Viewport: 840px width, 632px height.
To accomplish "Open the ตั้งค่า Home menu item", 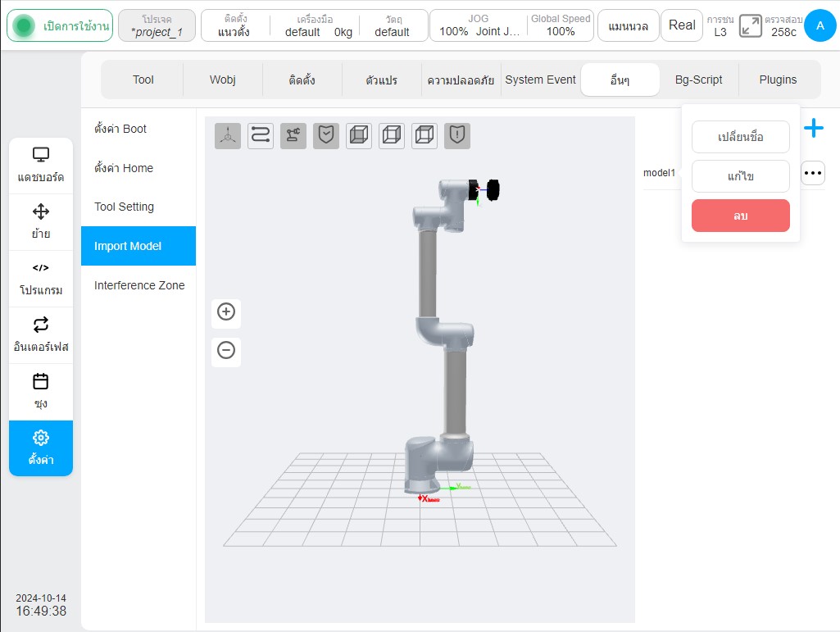I will (138, 168).
